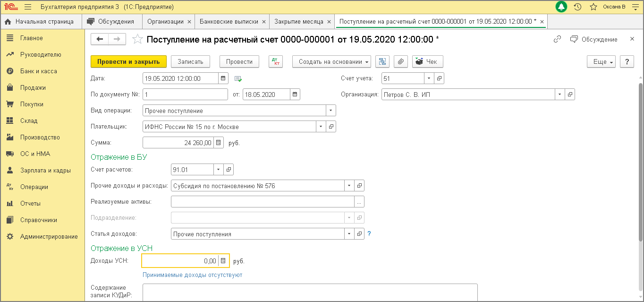Click the document status icon next to Дата
This screenshot has width=644, height=302.
pyautogui.click(x=238, y=78)
